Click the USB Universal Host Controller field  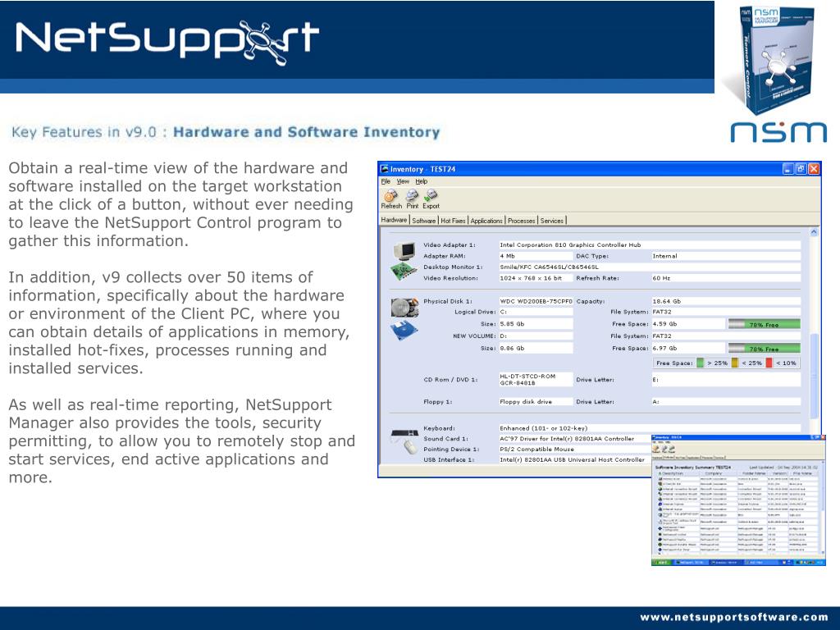(x=574, y=459)
